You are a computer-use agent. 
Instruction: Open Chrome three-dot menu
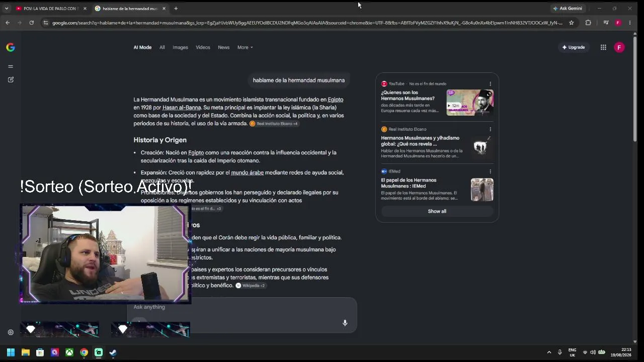point(630,23)
